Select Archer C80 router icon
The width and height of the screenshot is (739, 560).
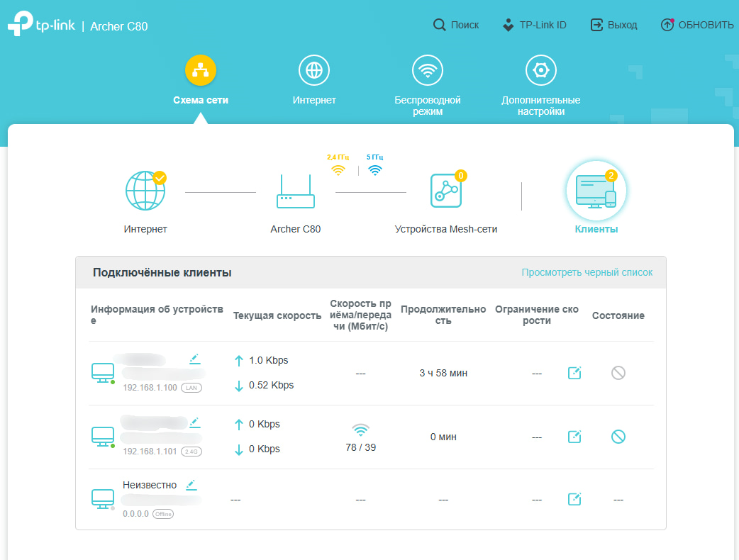tap(296, 191)
